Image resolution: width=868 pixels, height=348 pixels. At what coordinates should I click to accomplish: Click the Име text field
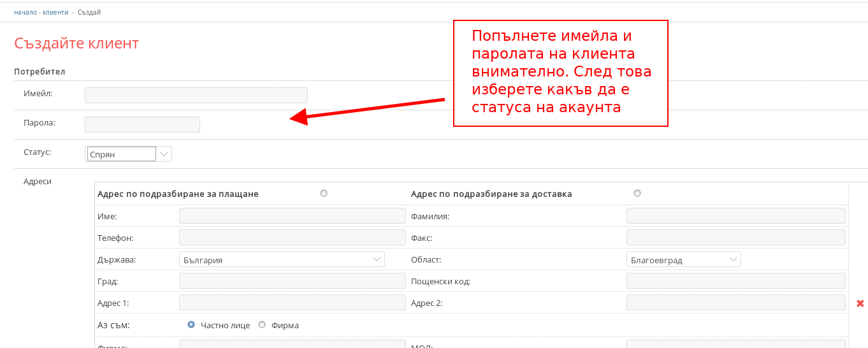coord(292,216)
